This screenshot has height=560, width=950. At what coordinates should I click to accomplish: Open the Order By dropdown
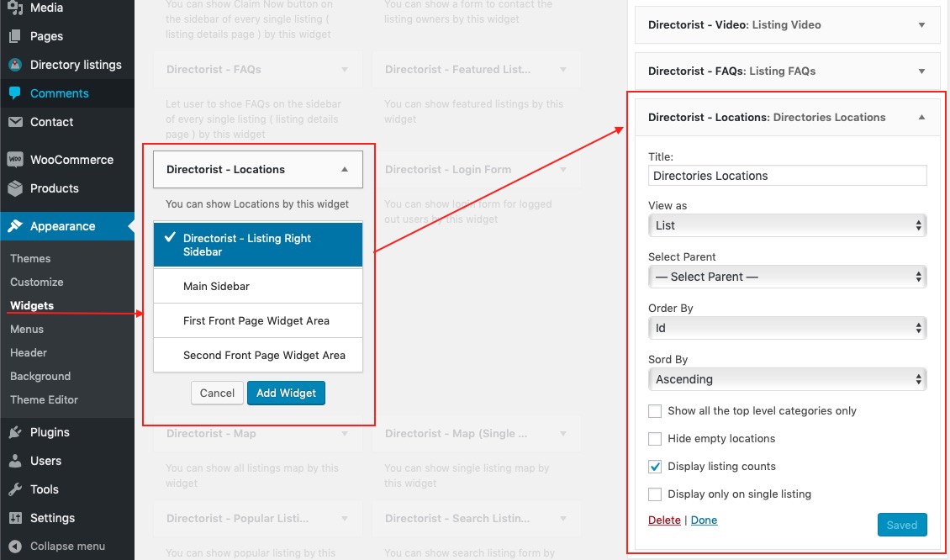(787, 328)
